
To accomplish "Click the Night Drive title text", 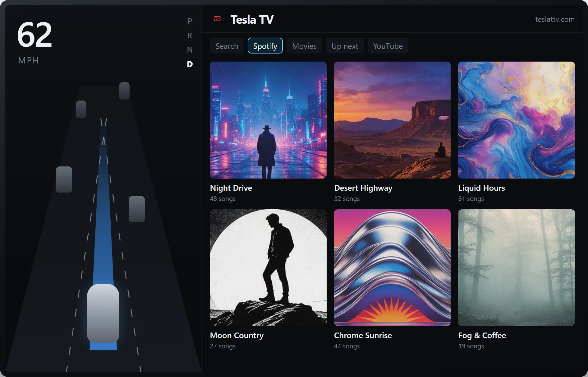I will click(x=231, y=188).
